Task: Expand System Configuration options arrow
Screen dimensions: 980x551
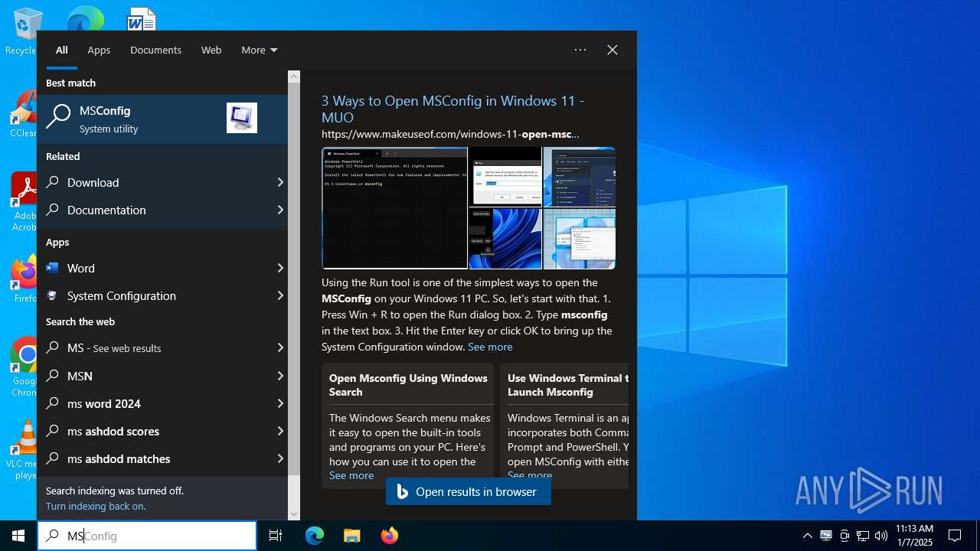Action: (280, 295)
